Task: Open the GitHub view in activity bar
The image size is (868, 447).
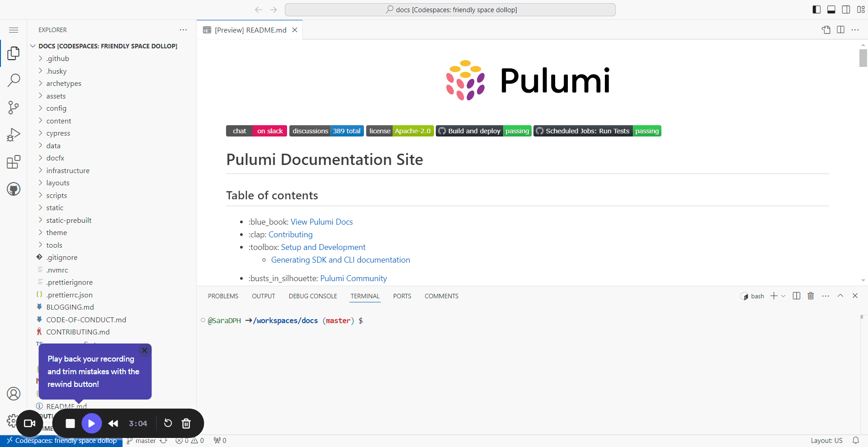Action: click(14, 189)
